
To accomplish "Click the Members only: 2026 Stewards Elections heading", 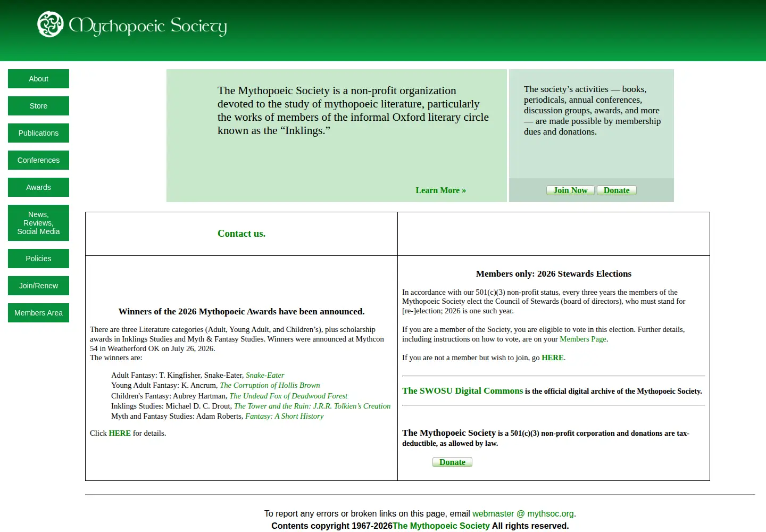I will 554,274.
